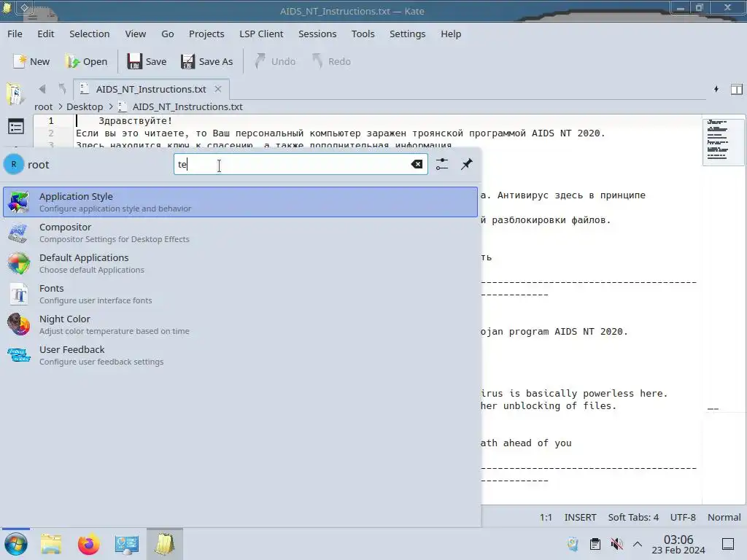This screenshot has width=747, height=560.
Task: Click the root user avatar
Action: [x=14, y=164]
